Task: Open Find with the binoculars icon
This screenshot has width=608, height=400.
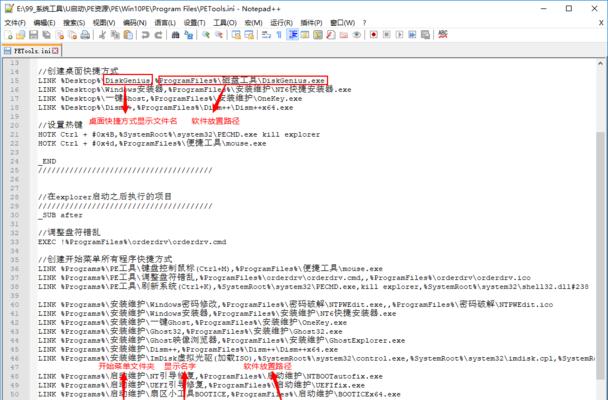Action: [176, 35]
